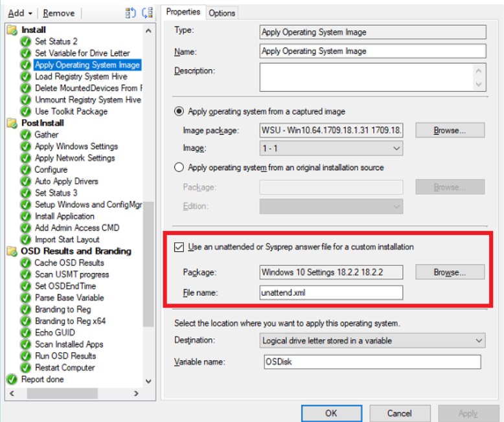
Task: Click Browse for answer file Package
Action: tap(450, 272)
